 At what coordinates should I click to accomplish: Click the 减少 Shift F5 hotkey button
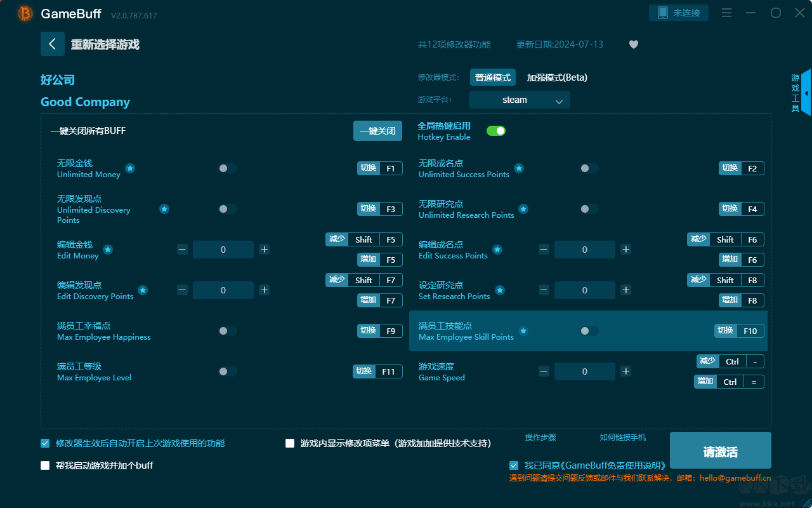364,239
